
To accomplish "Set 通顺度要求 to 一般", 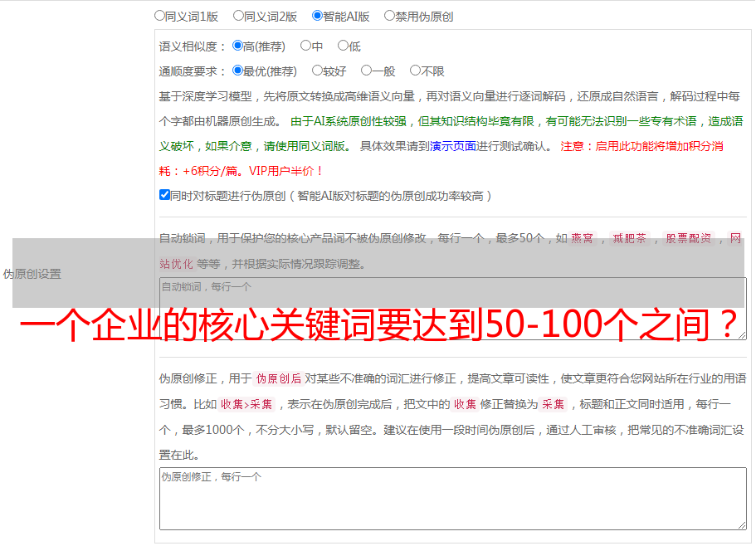I will [366, 71].
